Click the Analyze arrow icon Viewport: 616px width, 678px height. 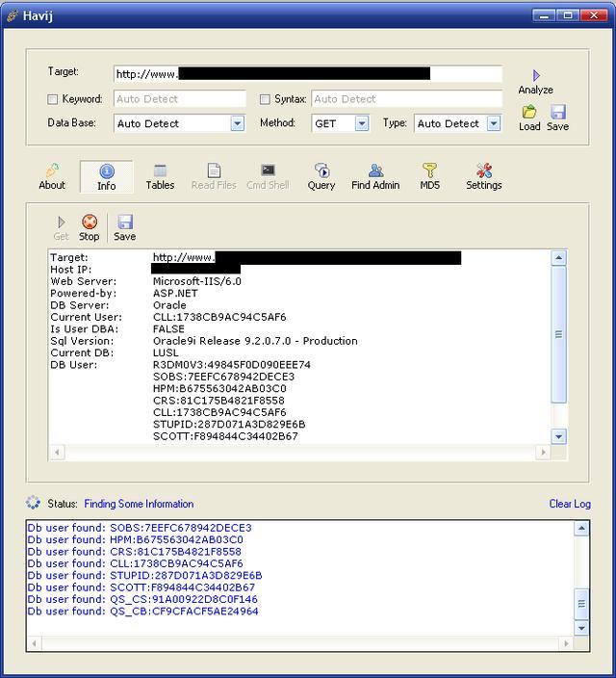pos(536,76)
